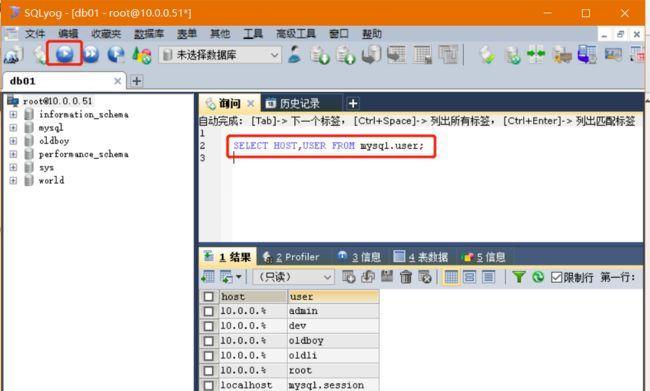
Task: Close the db01 connection tab
Action: click(x=118, y=81)
